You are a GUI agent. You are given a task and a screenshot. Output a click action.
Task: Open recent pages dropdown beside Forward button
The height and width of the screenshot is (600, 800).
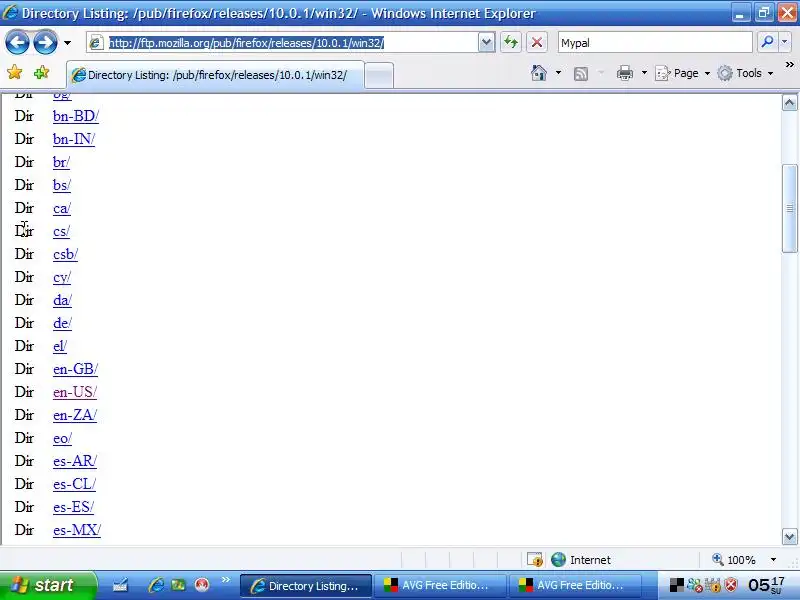coord(67,43)
